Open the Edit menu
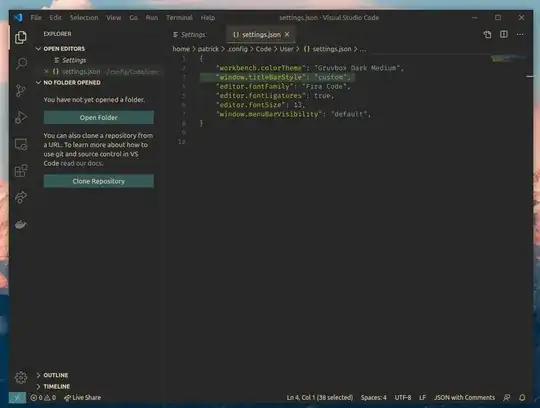Viewport: 540px width, 408px height. click(x=55, y=18)
